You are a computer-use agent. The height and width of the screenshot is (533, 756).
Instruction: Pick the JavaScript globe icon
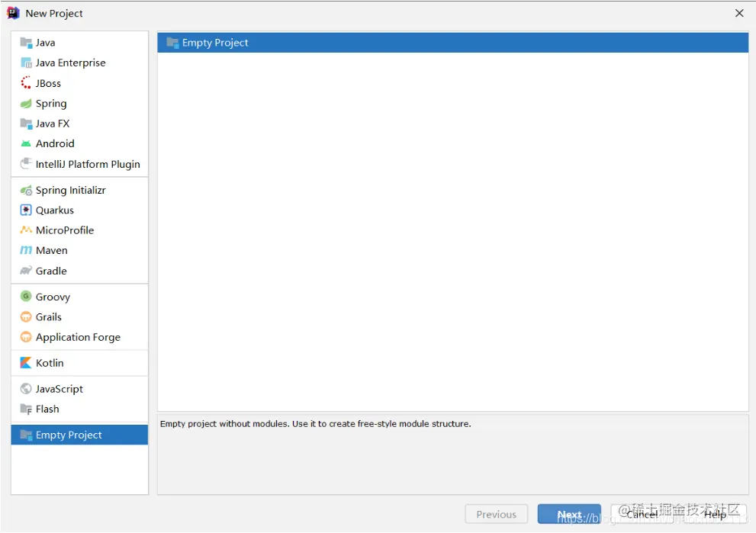pos(26,388)
